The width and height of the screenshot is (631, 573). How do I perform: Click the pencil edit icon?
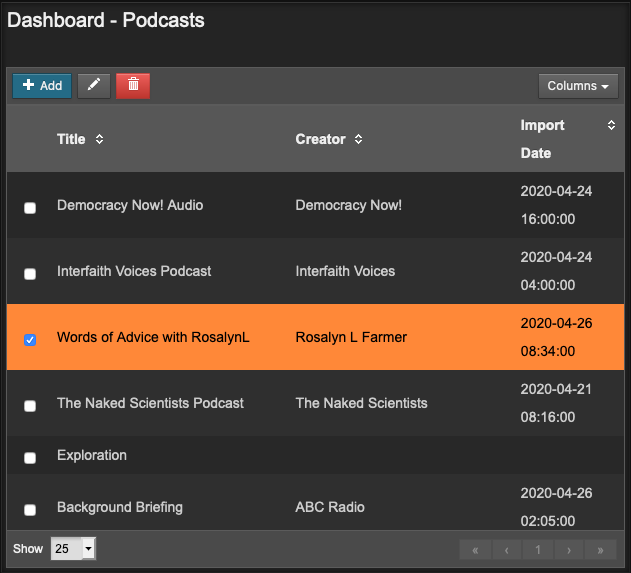coord(94,86)
